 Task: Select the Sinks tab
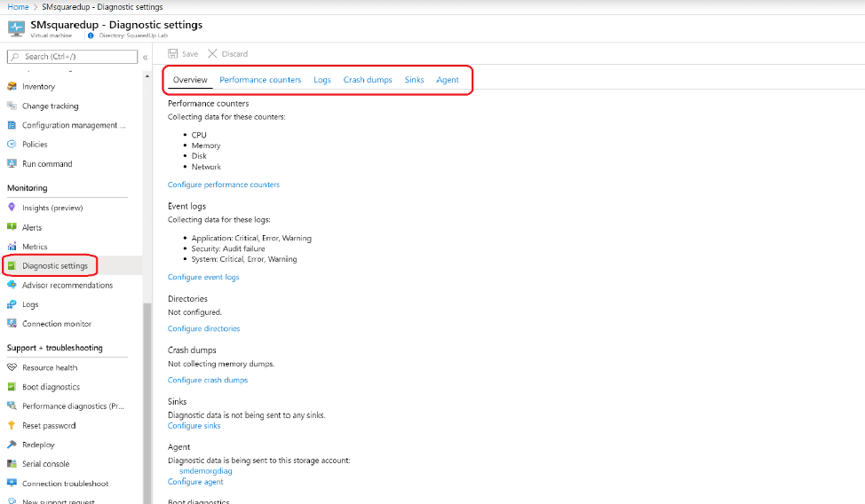[x=415, y=80]
